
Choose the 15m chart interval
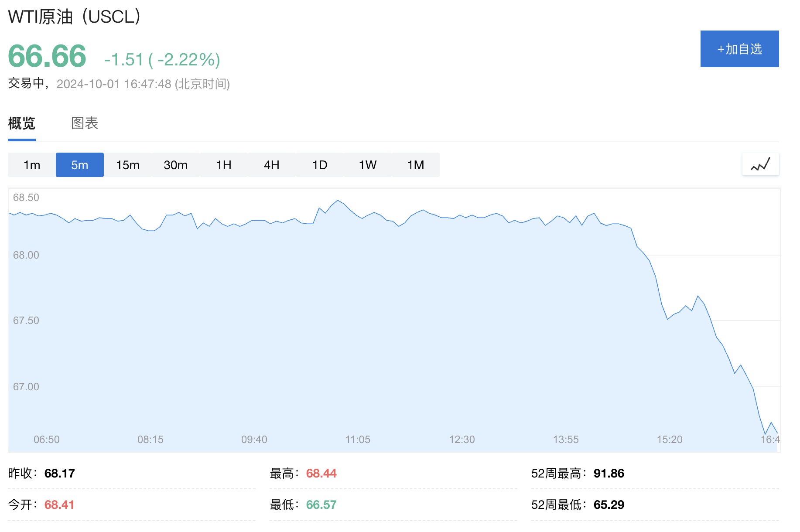128,165
